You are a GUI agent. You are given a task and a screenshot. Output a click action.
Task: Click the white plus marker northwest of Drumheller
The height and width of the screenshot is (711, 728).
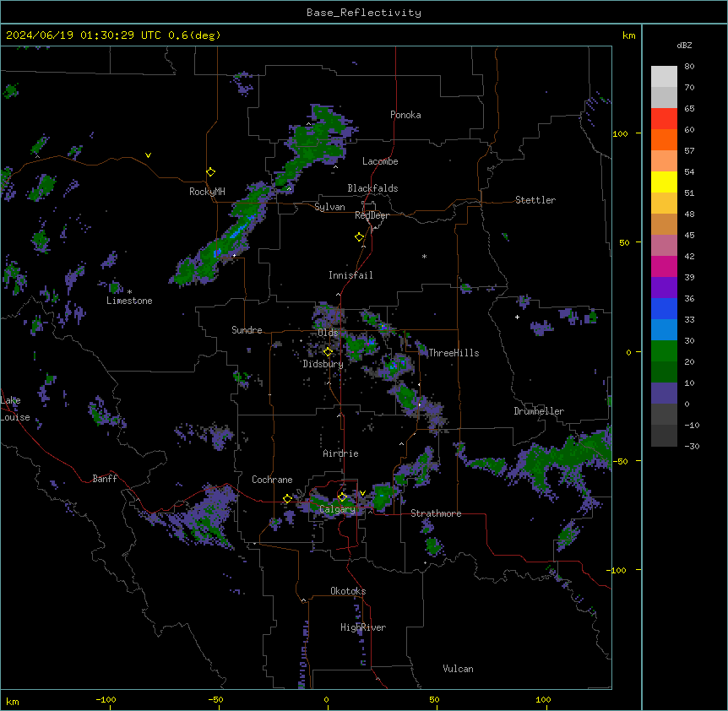tap(517, 317)
